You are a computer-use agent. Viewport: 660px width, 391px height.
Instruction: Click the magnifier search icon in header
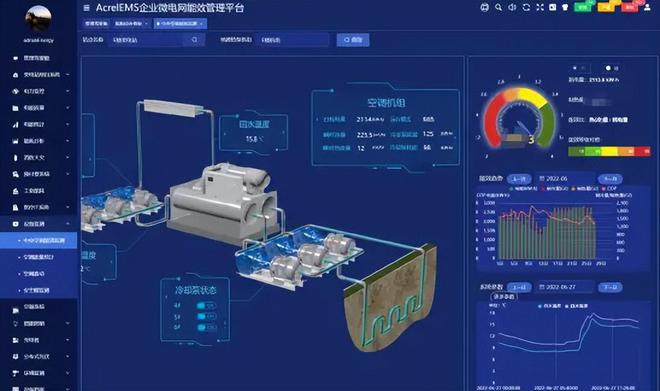tap(498, 7)
